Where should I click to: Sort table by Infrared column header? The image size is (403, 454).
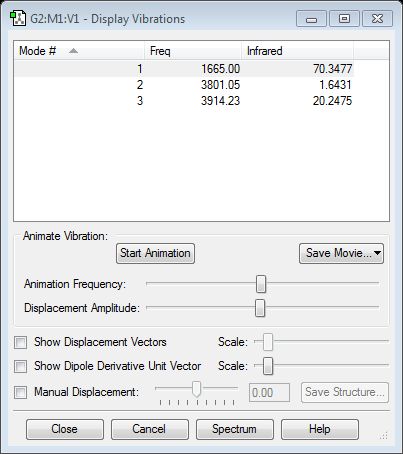297,51
